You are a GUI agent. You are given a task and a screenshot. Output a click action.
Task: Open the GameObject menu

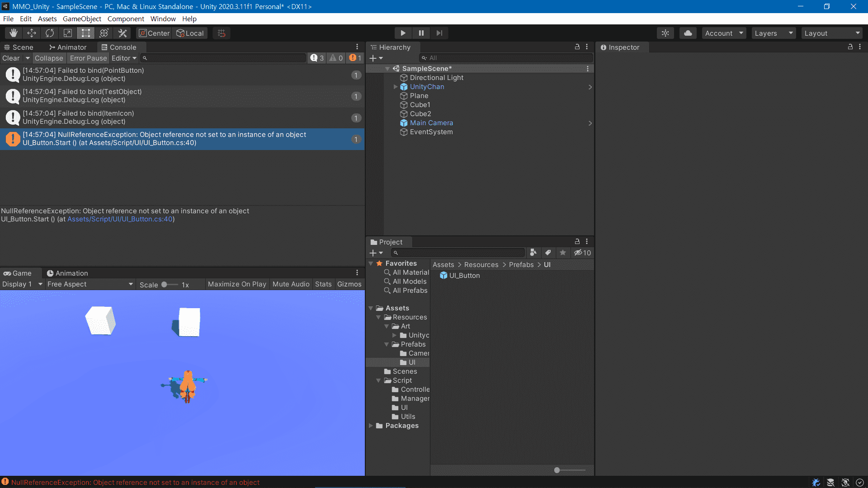click(x=82, y=19)
